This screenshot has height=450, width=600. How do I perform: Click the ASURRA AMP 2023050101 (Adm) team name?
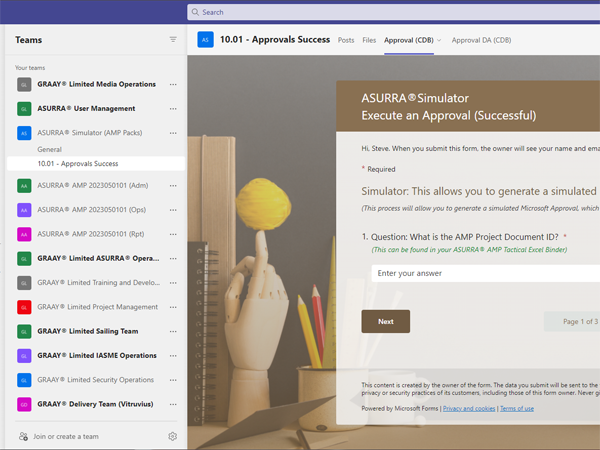93,185
